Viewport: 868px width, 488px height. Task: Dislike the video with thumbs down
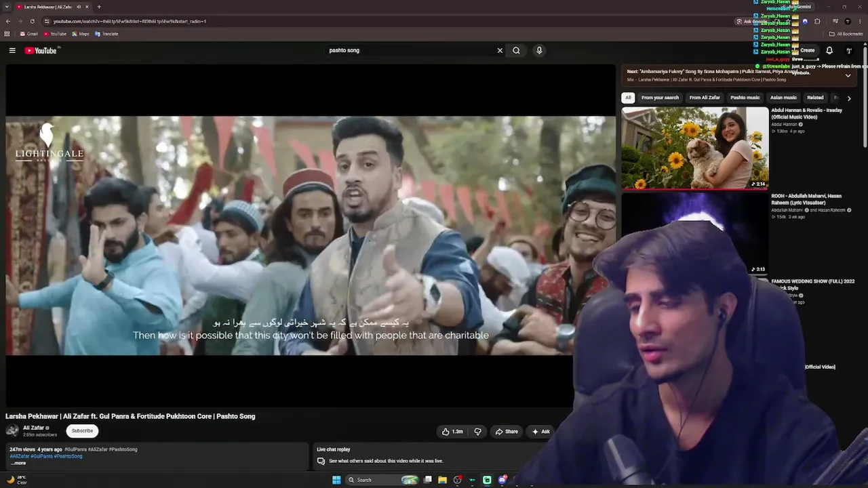[478, 431]
